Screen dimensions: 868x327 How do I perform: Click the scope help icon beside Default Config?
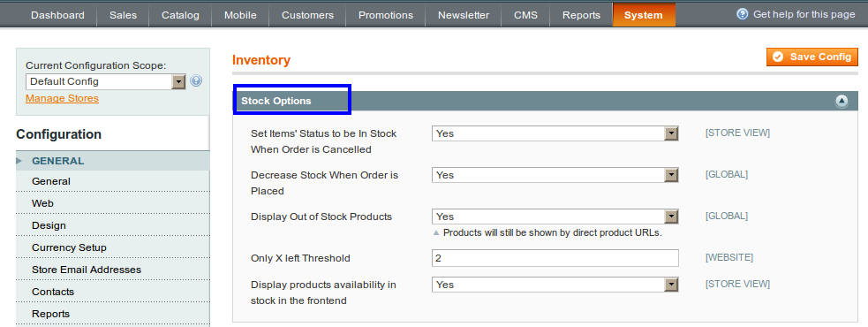(x=196, y=81)
